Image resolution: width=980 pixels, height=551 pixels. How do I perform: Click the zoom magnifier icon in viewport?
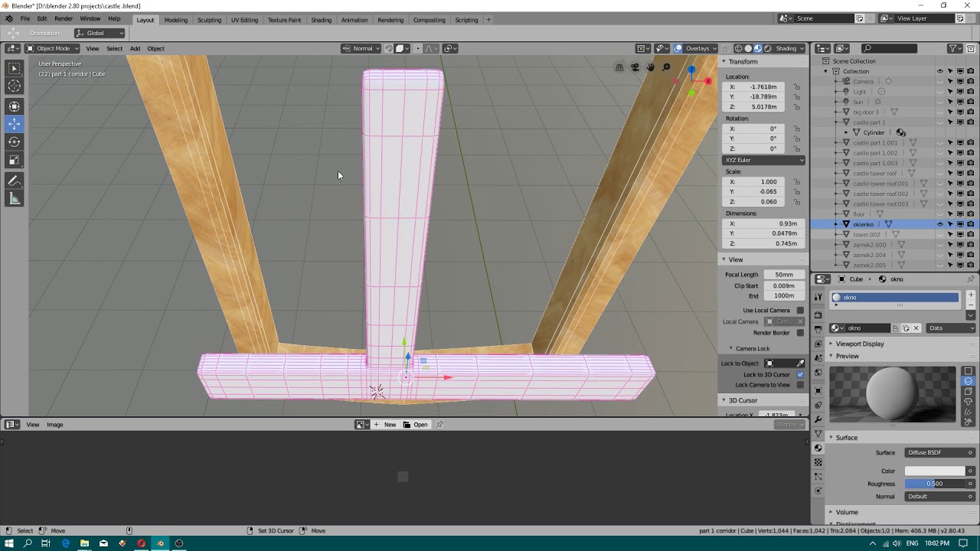(666, 67)
